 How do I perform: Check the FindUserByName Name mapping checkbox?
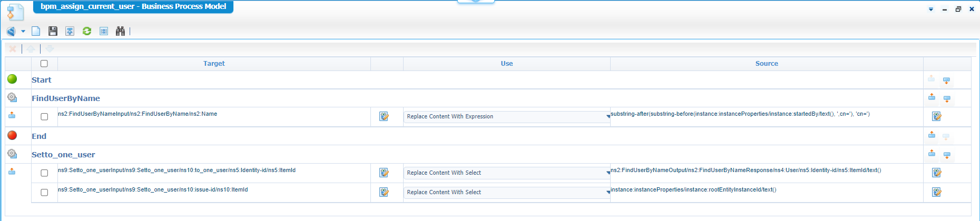pyautogui.click(x=44, y=117)
